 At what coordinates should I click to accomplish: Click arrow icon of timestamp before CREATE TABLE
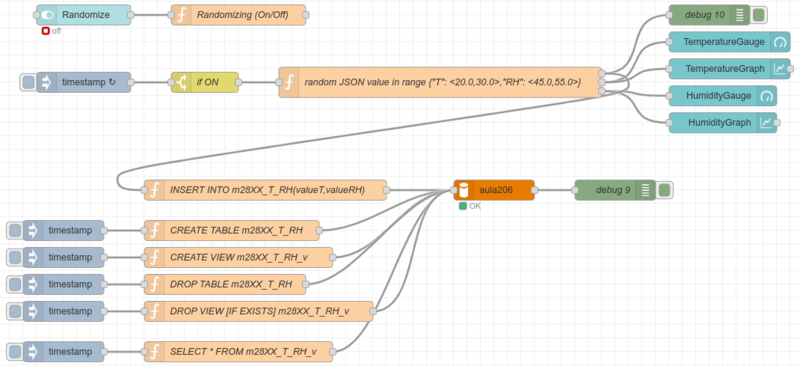[x=33, y=231]
